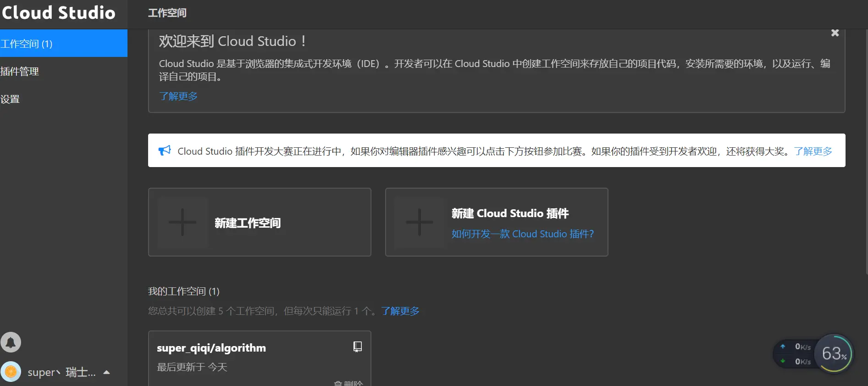Image resolution: width=868 pixels, height=386 pixels.
Task: Open the super_qiqi/algorithm workspace
Action: point(211,348)
